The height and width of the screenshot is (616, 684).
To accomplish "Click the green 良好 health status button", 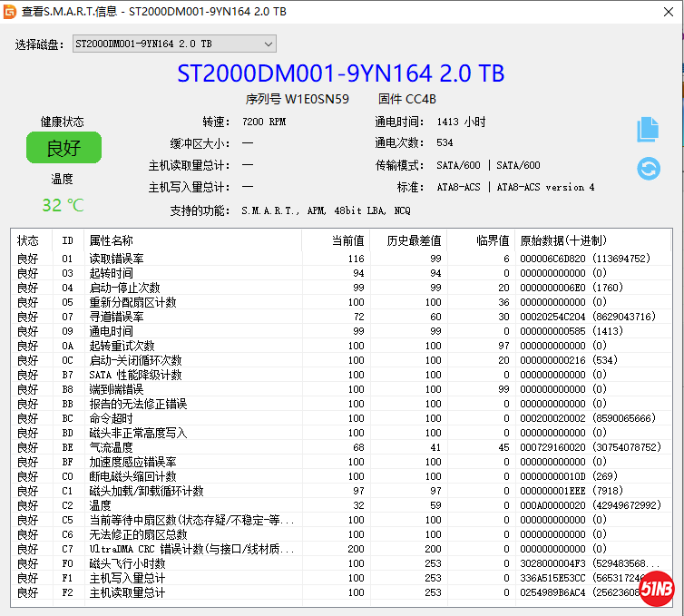I will [64, 148].
